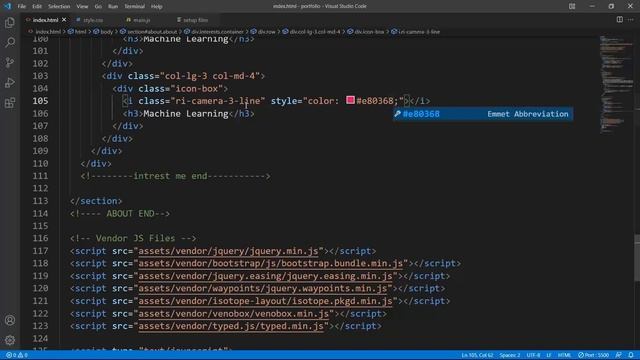Click the code minimap
Viewport: 640px width, 360px height.
click(x=616, y=84)
